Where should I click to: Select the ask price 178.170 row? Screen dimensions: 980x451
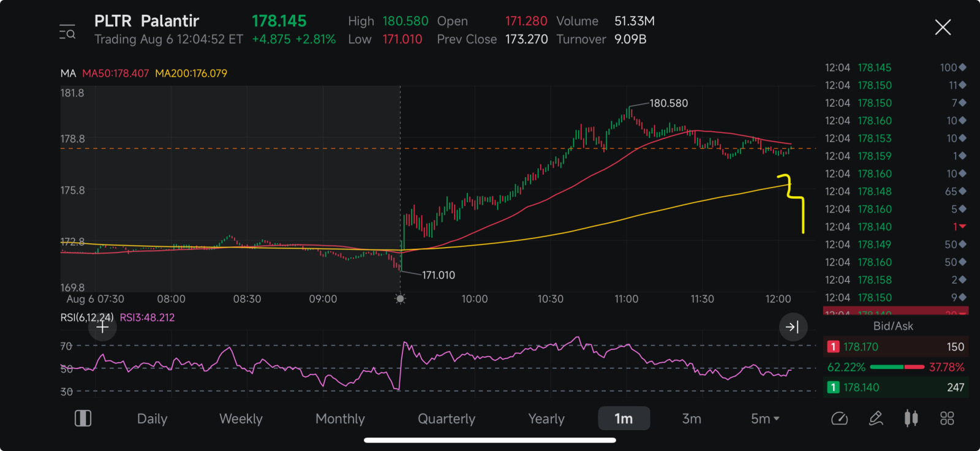(895, 347)
